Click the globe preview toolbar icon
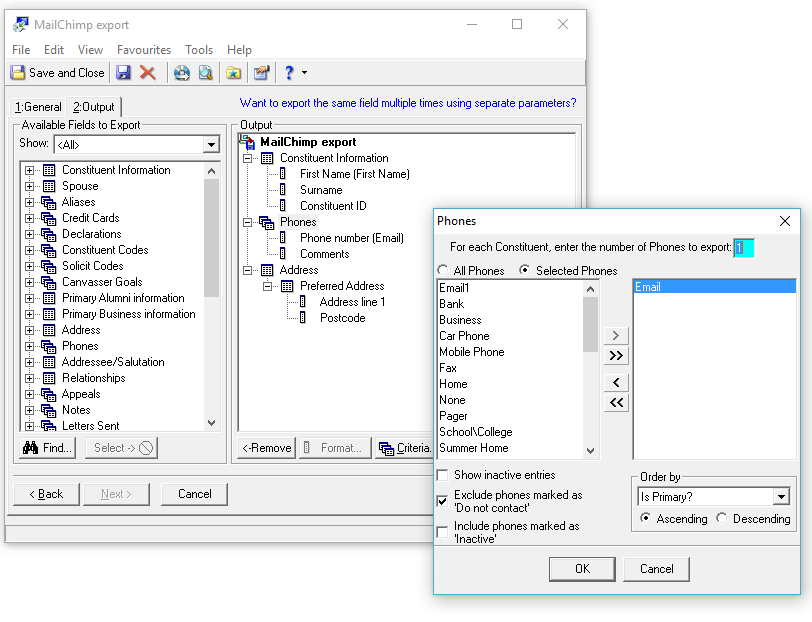Image resolution: width=812 pixels, height=622 pixels. (x=182, y=73)
